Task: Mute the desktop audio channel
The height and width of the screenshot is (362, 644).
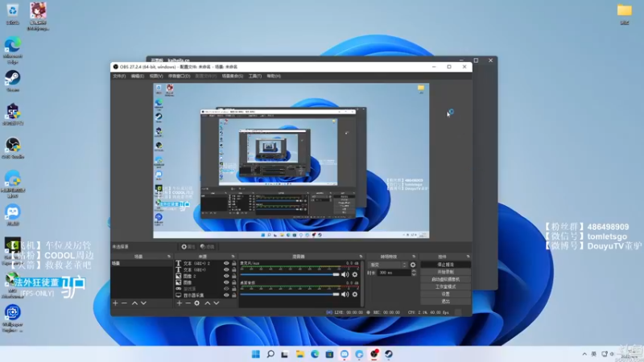Action: (345, 294)
